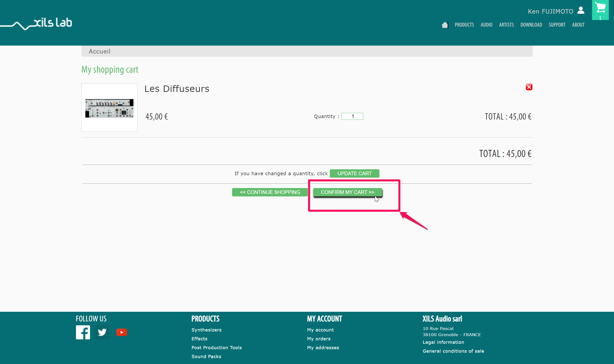
Task: Click the Ken FUJIMOTO account name
Action: click(x=550, y=11)
